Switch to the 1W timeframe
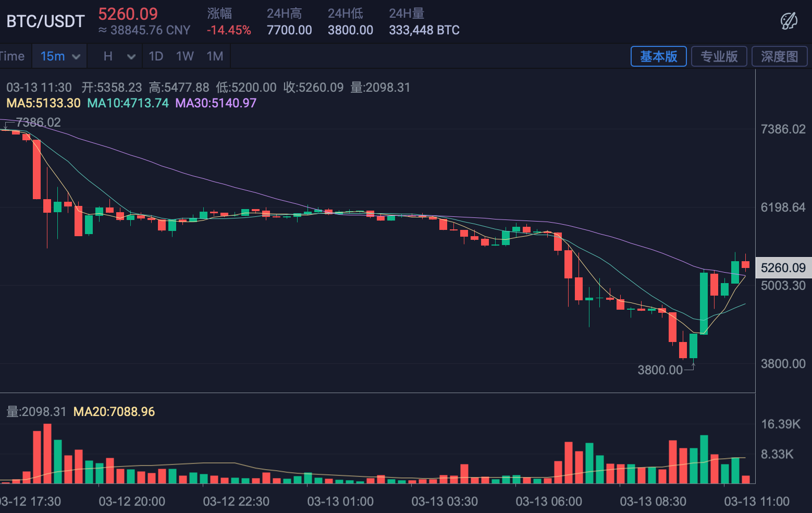The width and height of the screenshot is (812, 513). click(x=184, y=56)
